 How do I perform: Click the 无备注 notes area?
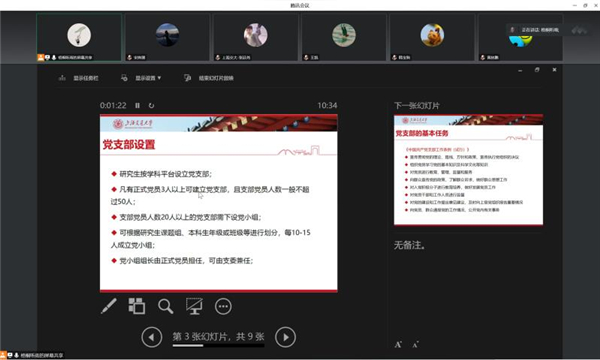click(409, 245)
